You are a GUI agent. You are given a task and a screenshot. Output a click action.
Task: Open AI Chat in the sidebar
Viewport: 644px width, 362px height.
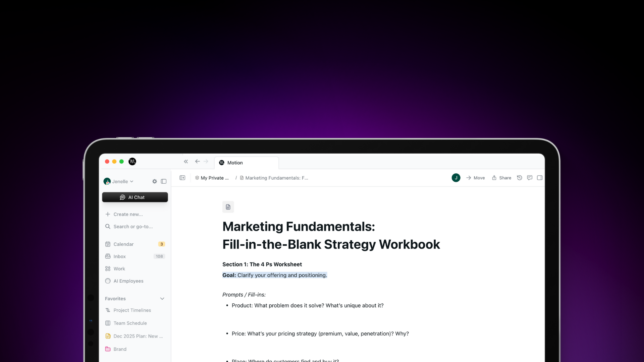(x=135, y=197)
